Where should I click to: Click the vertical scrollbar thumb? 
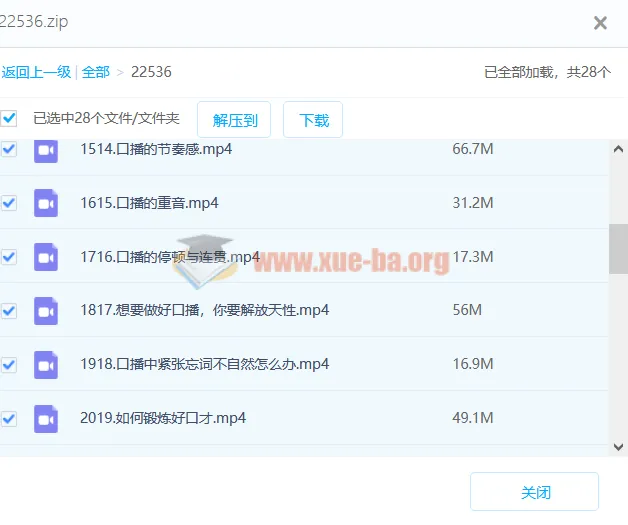tap(618, 248)
